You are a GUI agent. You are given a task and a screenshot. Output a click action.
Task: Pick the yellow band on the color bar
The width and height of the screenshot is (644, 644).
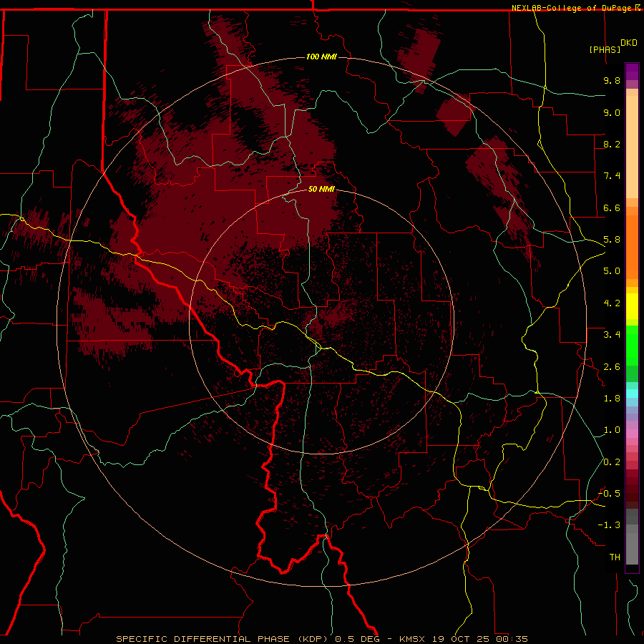(632, 306)
